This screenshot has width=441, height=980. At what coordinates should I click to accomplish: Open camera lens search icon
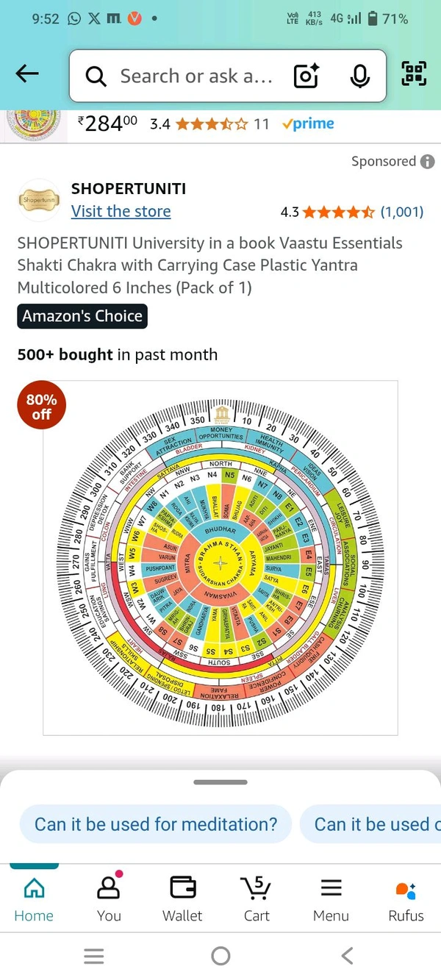[306, 76]
